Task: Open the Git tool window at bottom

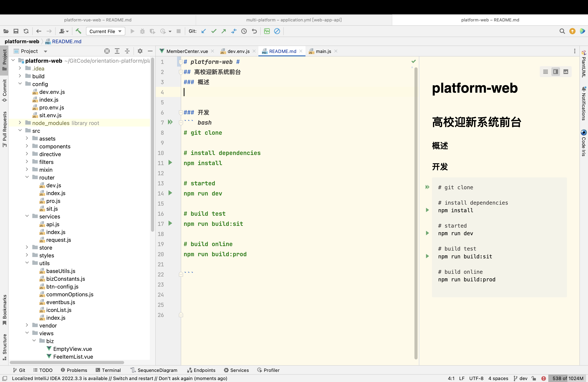Action: click(19, 370)
